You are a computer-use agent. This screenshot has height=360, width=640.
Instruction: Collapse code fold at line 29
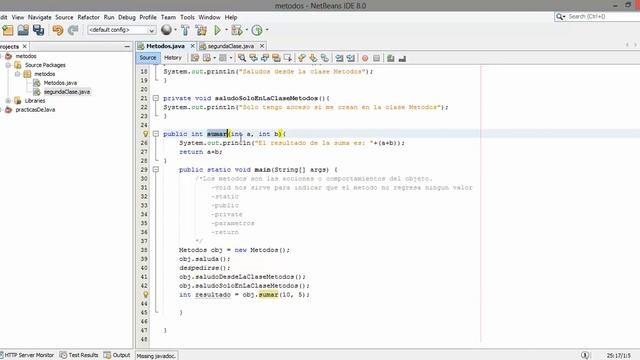point(156,169)
